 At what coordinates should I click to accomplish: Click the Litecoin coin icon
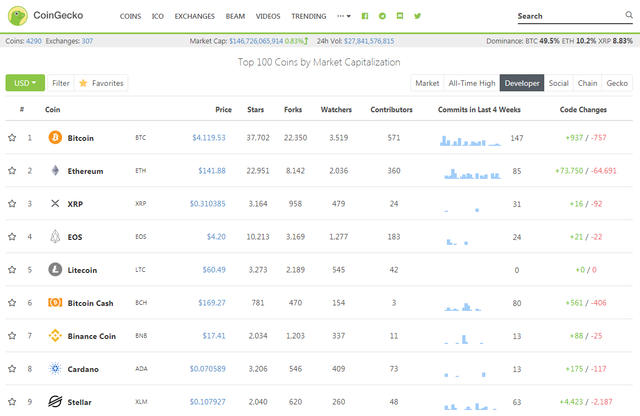point(55,269)
